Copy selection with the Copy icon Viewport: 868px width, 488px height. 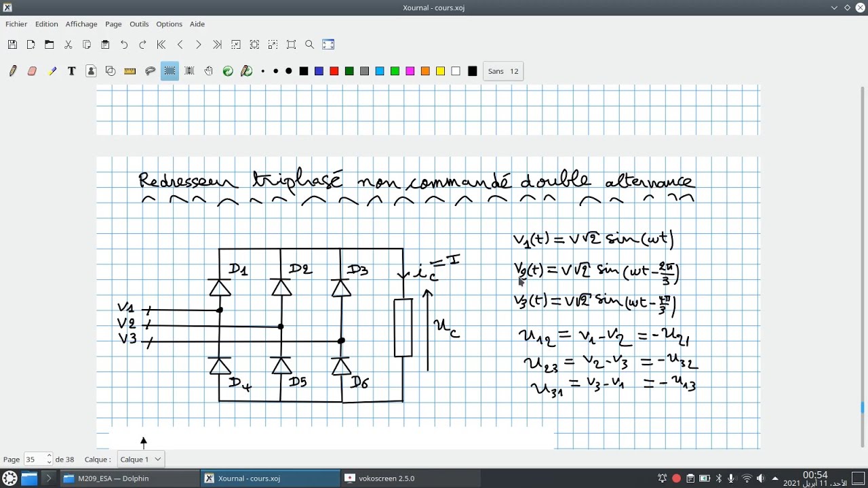87,45
